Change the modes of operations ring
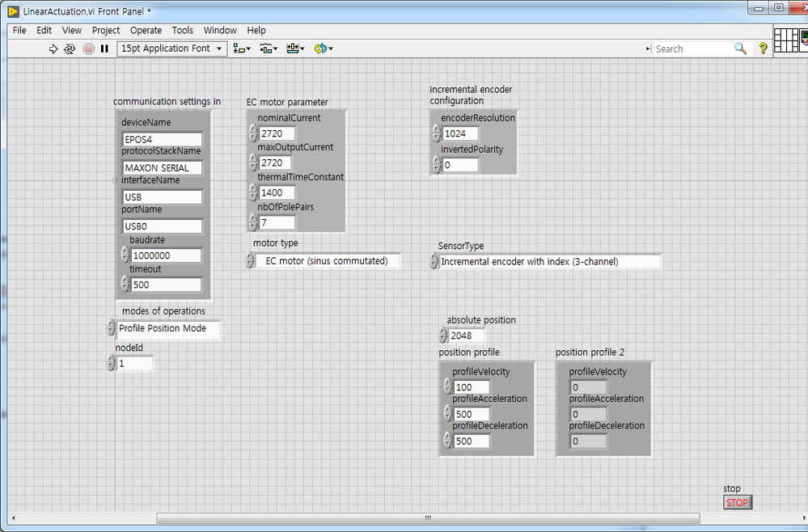The width and height of the screenshot is (808, 532). (167, 329)
